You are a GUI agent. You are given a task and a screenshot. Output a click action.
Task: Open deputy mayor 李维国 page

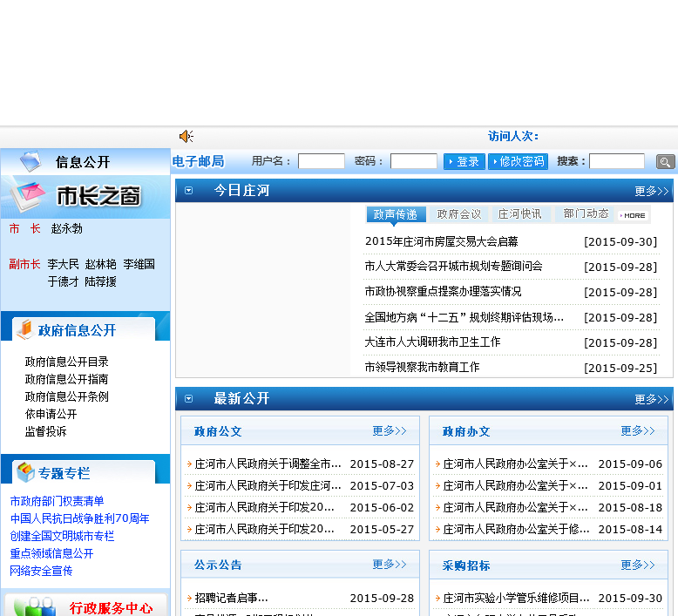pyautogui.click(x=139, y=264)
